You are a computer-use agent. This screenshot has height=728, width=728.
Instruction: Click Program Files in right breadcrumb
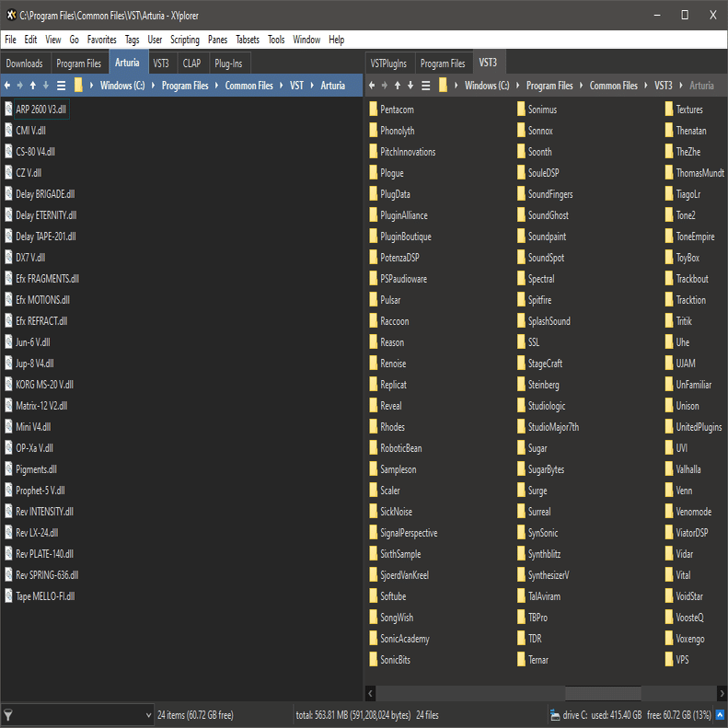[x=549, y=86]
